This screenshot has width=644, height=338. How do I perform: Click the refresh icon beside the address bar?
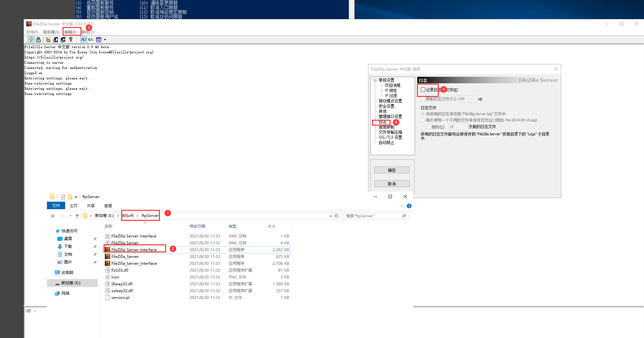tap(336, 216)
